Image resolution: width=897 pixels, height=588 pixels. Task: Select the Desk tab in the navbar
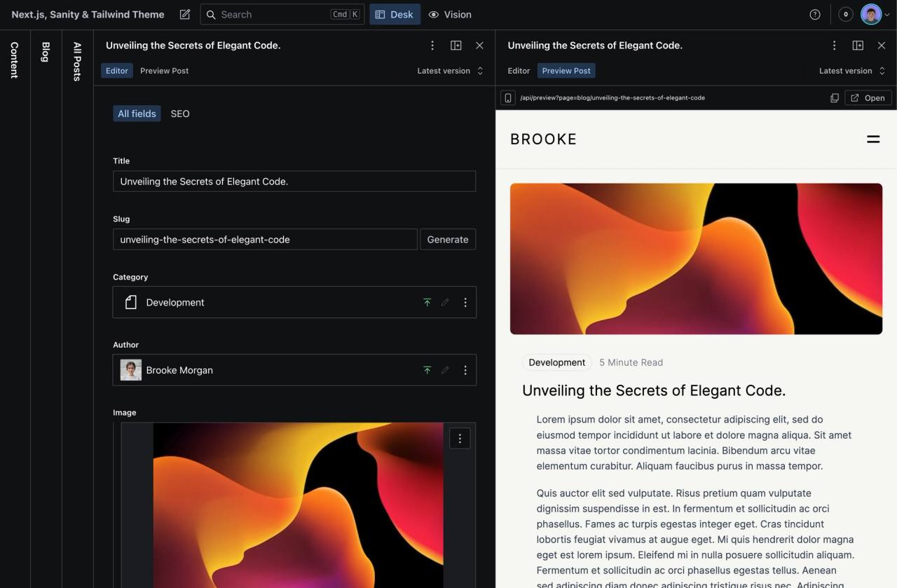395,14
